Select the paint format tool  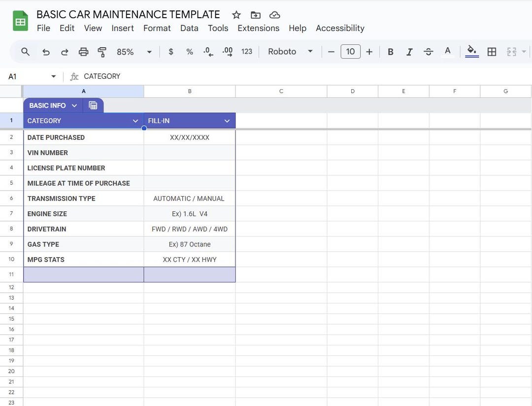pos(102,52)
